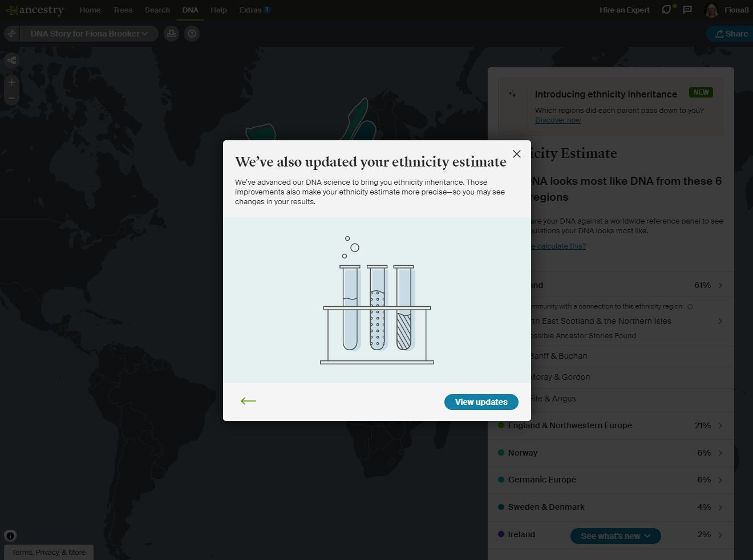The image size is (753, 560).
Task: Click the View updates button
Action: pyautogui.click(x=481, y=402)
